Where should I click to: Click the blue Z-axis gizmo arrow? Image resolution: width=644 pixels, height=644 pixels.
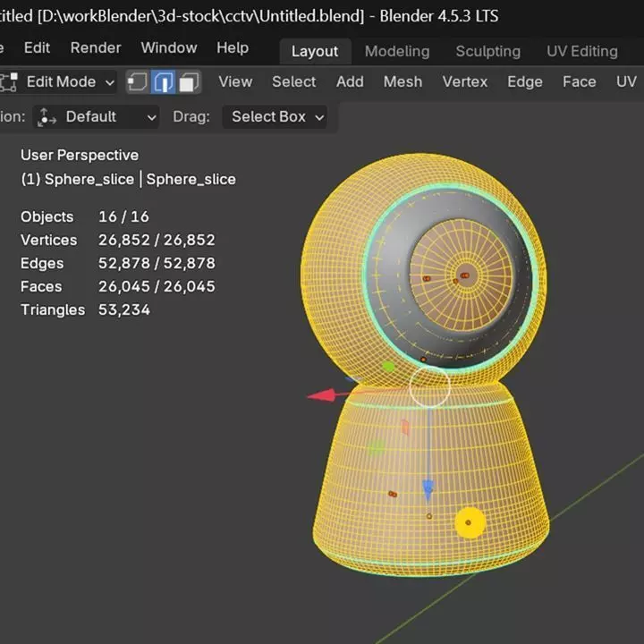(428, 491)
